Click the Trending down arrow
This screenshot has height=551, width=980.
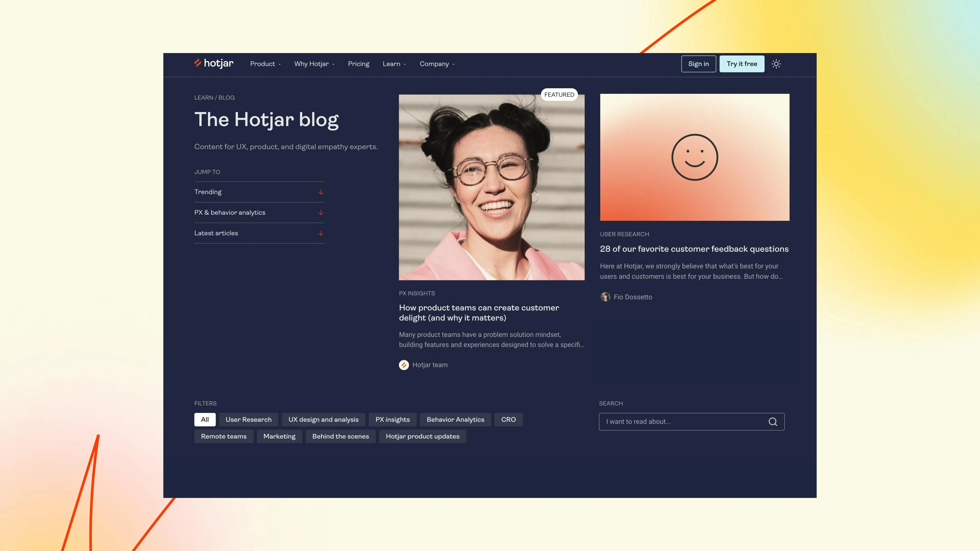tap(321, 192)
